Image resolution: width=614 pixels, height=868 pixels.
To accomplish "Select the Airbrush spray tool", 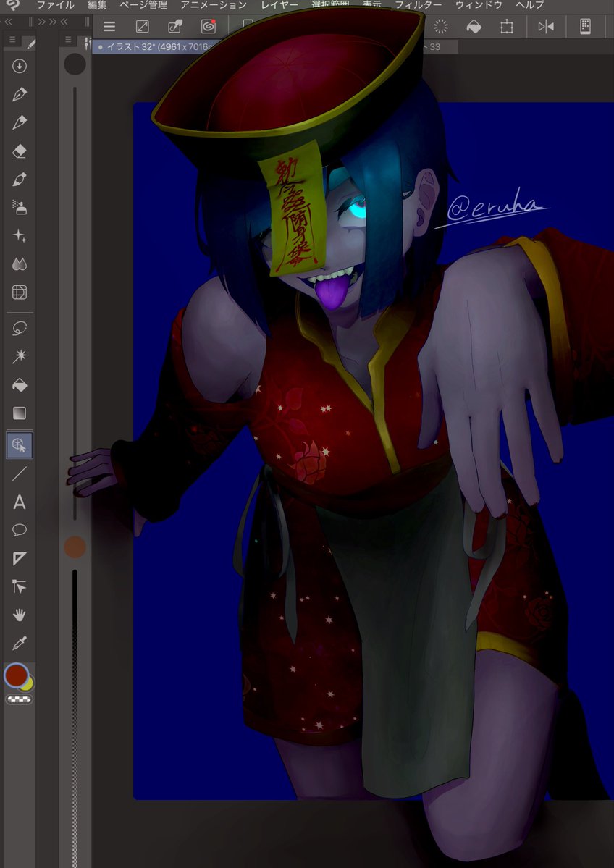I will tap(20, 208).
